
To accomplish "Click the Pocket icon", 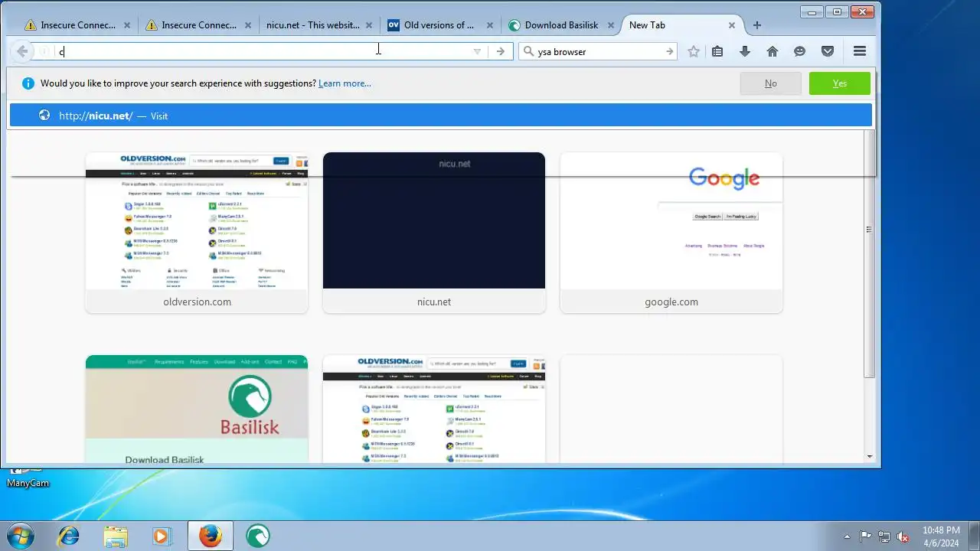I will click(x=828, y=51).
